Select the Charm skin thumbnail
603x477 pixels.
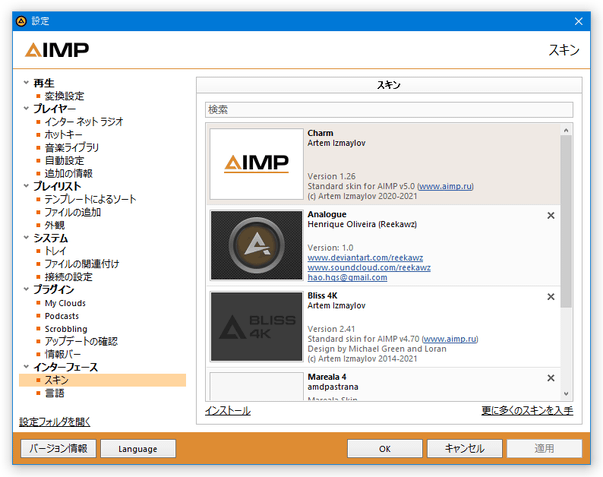click(x=257, y=164)
